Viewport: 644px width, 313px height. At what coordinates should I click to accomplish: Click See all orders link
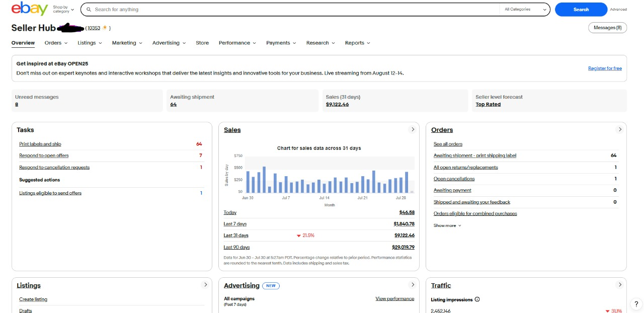[448, 144]
